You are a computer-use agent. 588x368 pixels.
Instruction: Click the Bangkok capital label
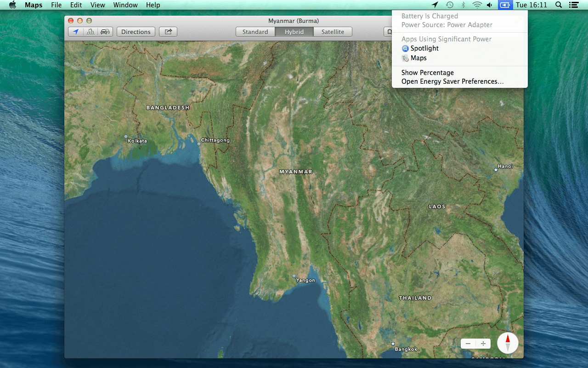coord(406,349)
